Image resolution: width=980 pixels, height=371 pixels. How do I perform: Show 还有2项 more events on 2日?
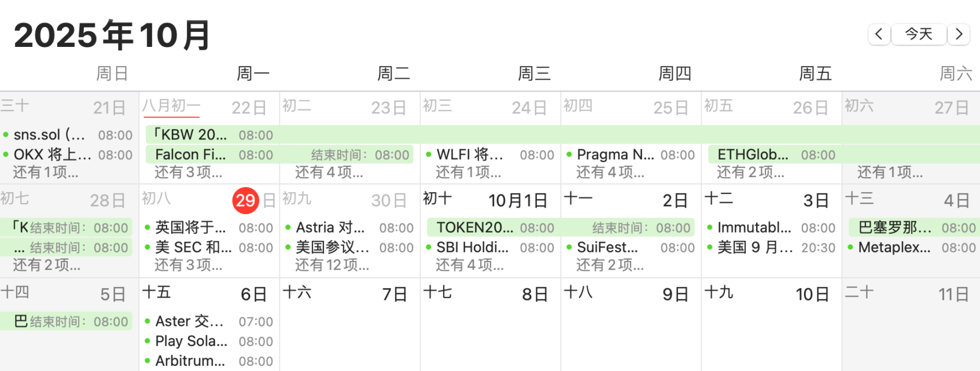610,266
